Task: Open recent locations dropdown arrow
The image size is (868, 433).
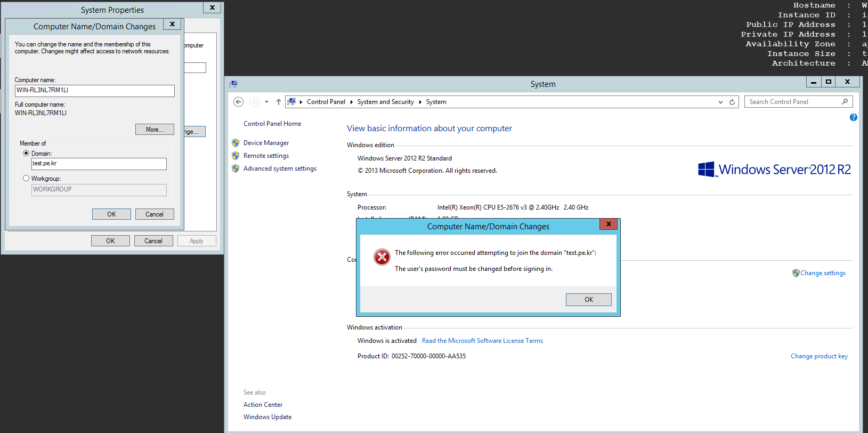Action: pyautogui.click(x=266, y=102)
